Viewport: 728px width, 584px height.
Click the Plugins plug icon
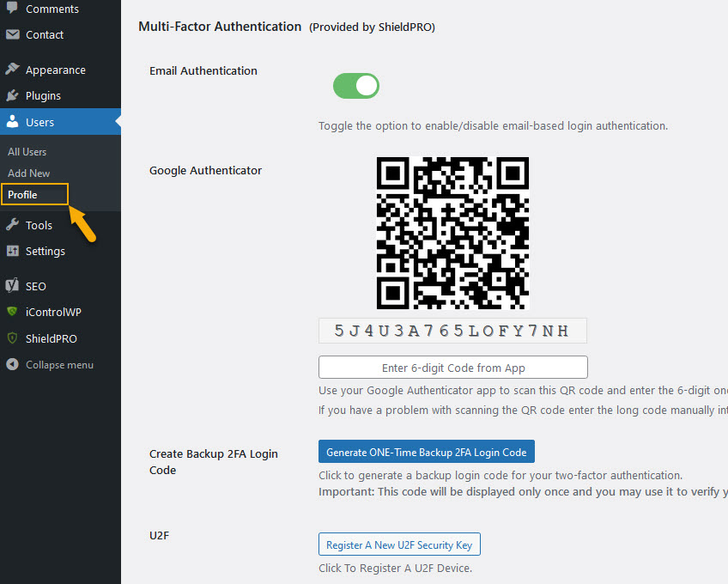(x=13, y=95)
